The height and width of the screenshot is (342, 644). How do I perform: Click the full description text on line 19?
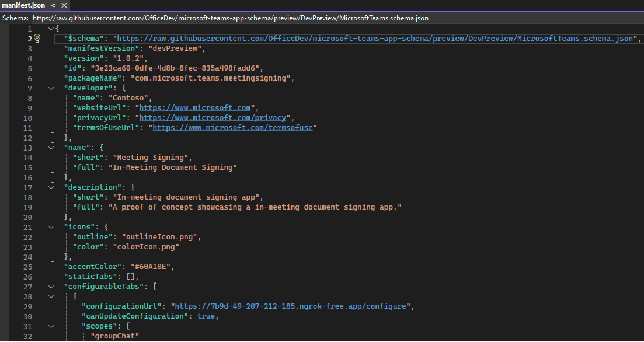click(255, 207)
